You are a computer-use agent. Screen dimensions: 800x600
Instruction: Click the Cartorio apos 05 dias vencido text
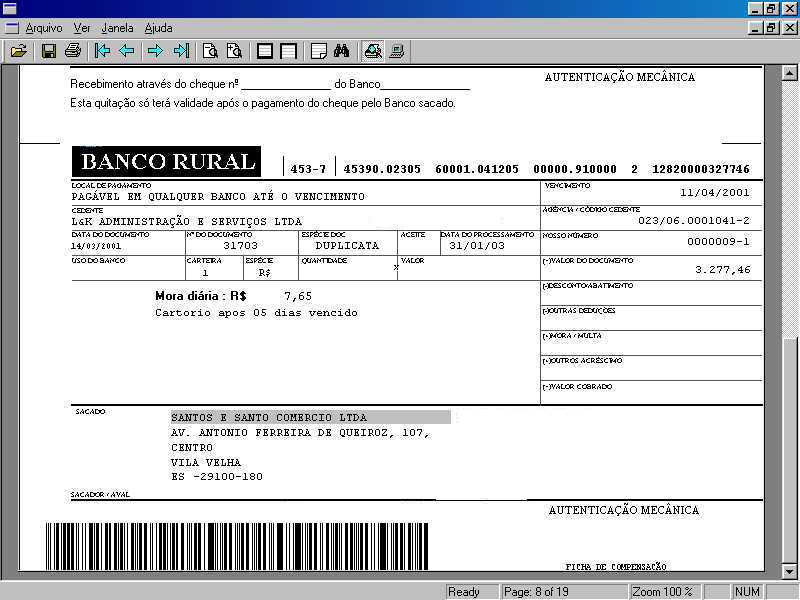click(257, 313)
